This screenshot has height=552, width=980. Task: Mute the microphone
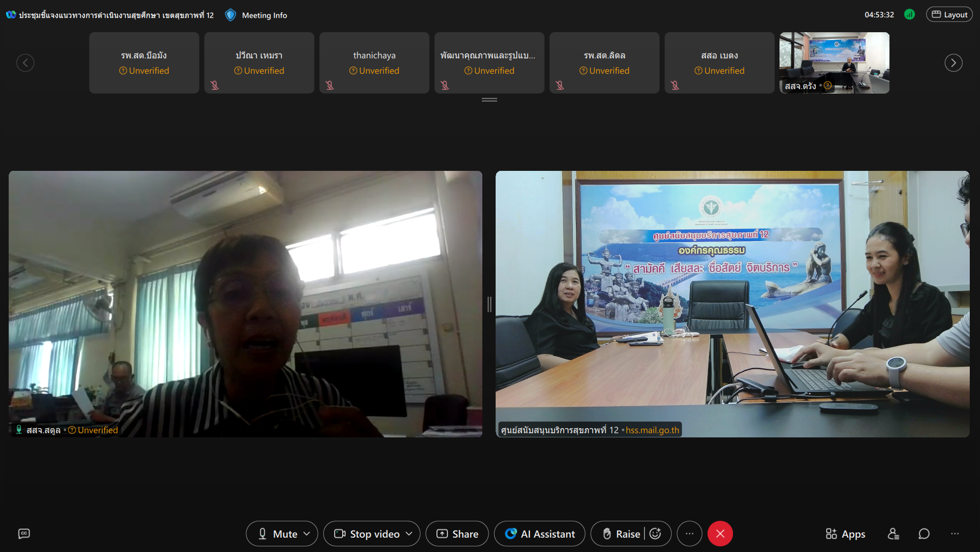click(x=277, y=534)
